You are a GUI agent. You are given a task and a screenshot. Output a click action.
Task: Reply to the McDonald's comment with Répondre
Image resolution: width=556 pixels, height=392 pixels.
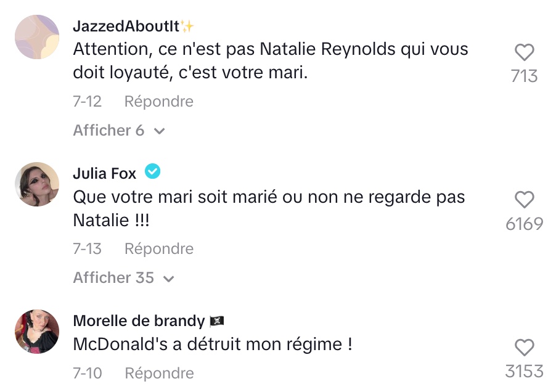pyautogui.click(x=159, y=374)
